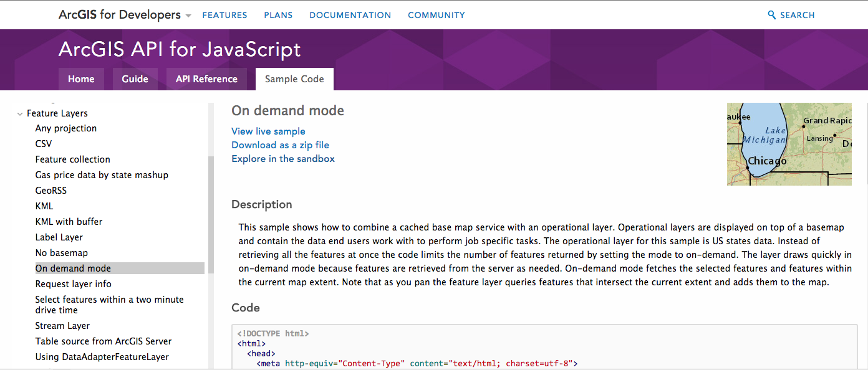
Task: Click the sidebar vertical scrollbar
Action: 211,215
